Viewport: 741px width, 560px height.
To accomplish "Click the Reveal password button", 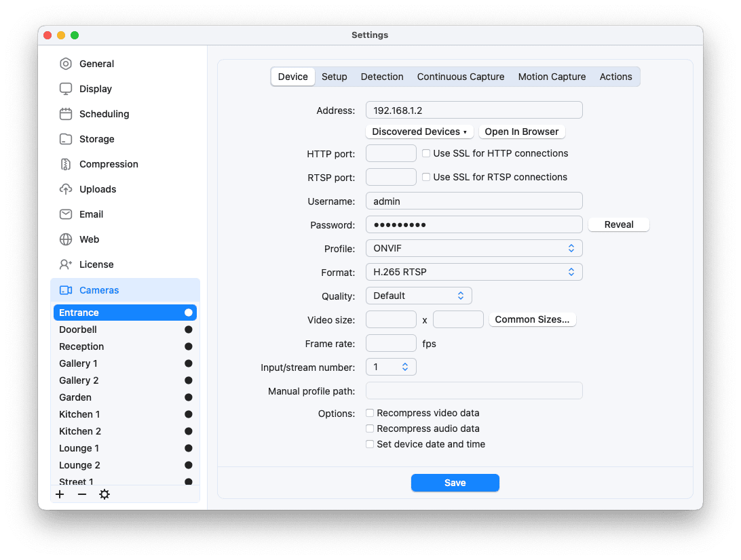I will (x=618, y=224).
